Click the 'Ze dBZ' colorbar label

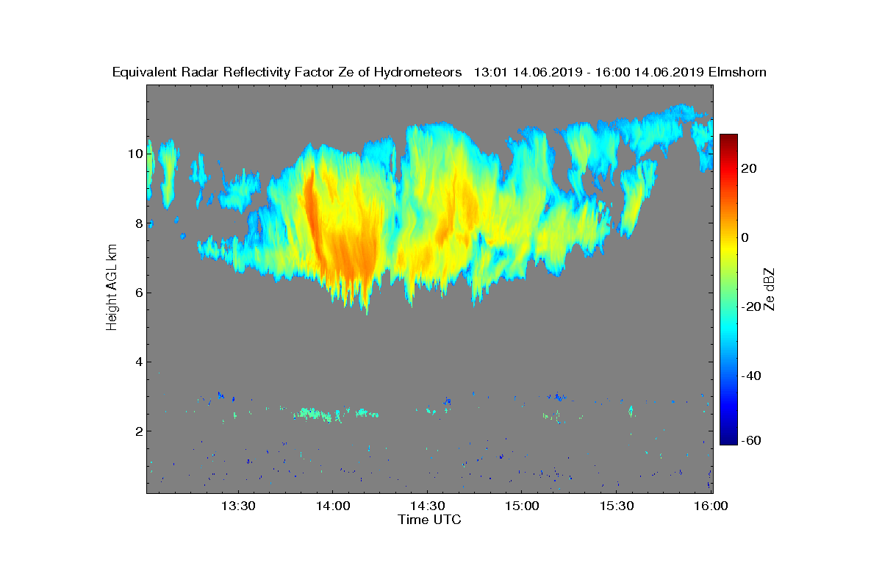tap(770, 290)
